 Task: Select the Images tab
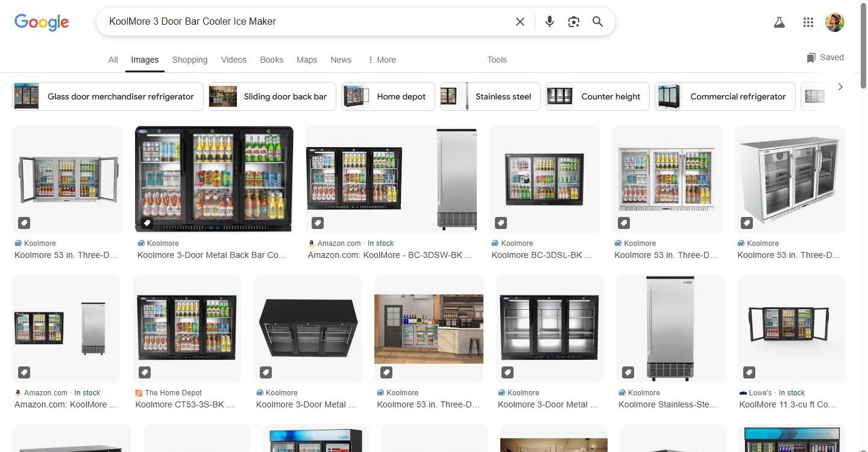[x=145, y=60]
